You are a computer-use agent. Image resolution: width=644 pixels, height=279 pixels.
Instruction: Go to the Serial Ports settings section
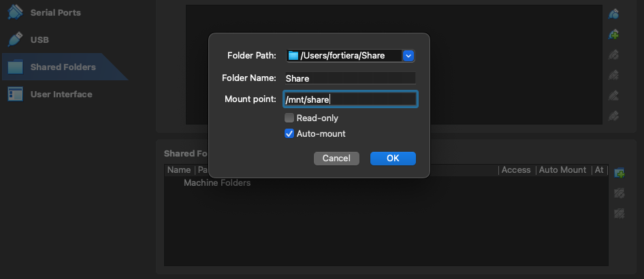coord(56,13)
